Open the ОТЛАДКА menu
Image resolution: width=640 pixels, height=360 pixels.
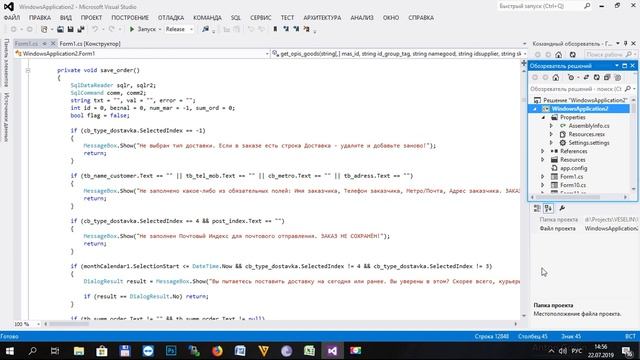click(171, 18)
